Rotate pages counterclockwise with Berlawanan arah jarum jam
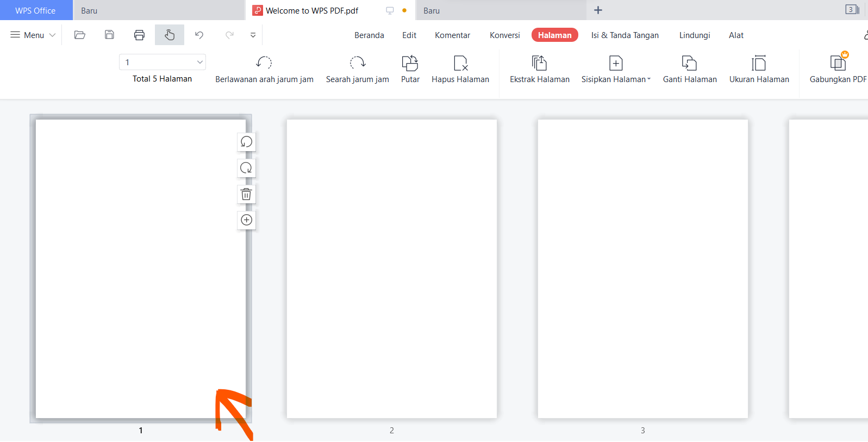Screen dimensions: 868x442 264,70
